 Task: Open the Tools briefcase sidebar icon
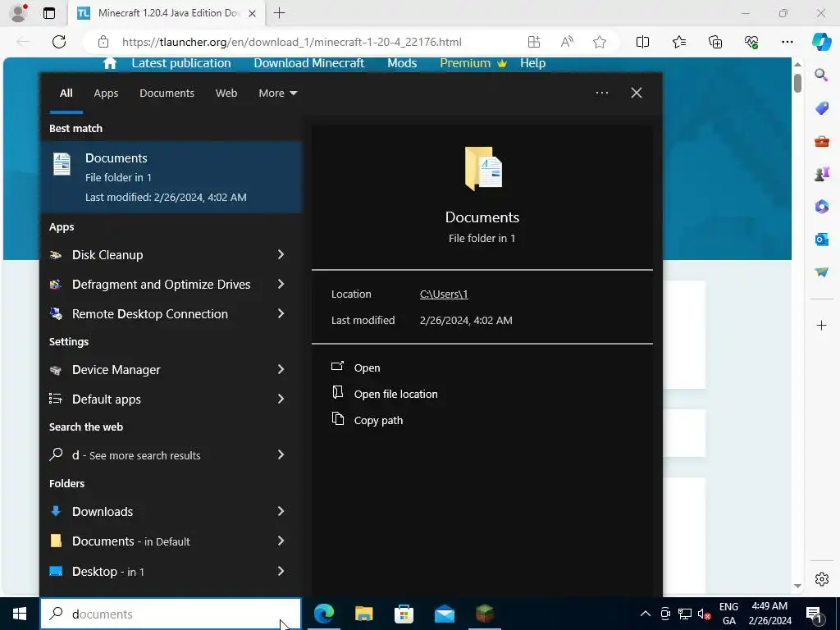(821, 141)
